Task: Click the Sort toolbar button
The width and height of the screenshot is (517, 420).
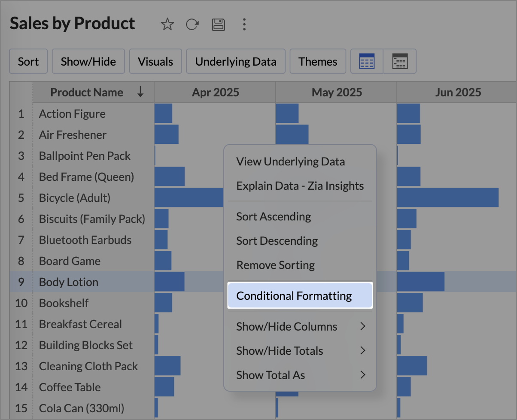Action: pyautogui.click(x=28, y=61)
